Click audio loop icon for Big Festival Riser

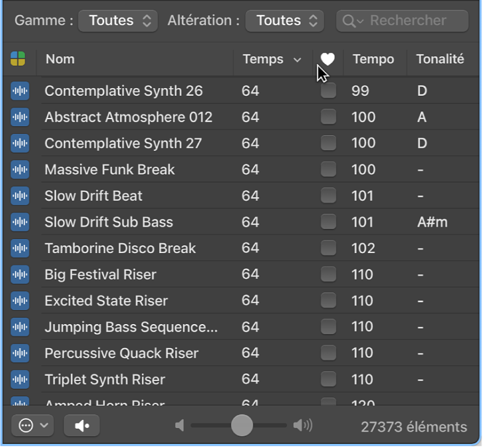pos(20,274)
